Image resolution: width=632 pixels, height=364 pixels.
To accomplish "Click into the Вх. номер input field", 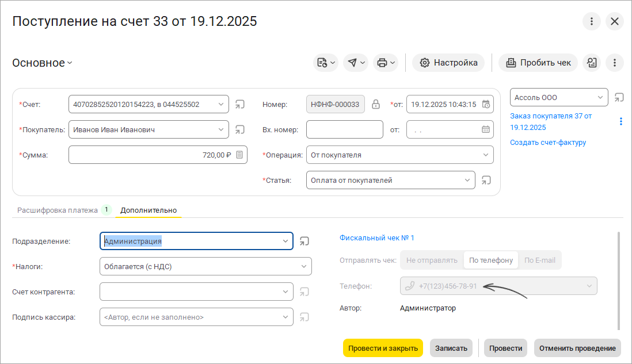I will [344, 129].
